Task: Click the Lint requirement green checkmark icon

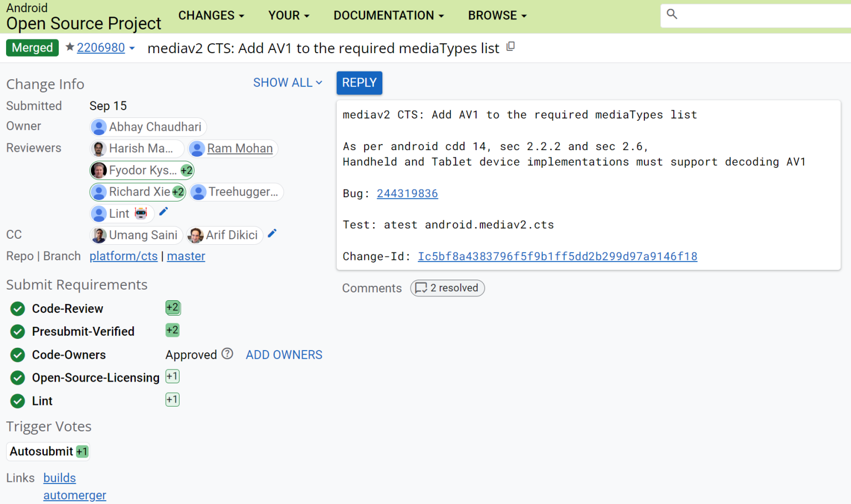Action: (x=18, y=401)
